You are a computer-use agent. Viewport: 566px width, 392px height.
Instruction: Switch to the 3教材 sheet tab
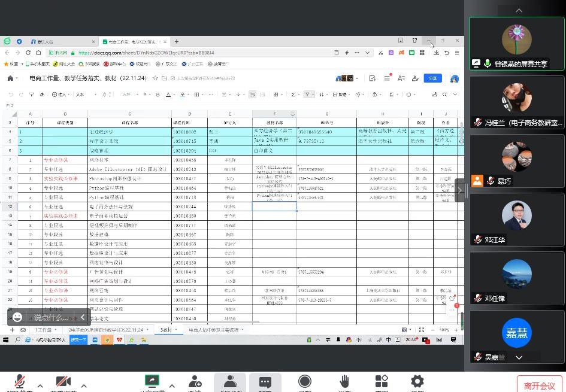click(x=166, y=330)
